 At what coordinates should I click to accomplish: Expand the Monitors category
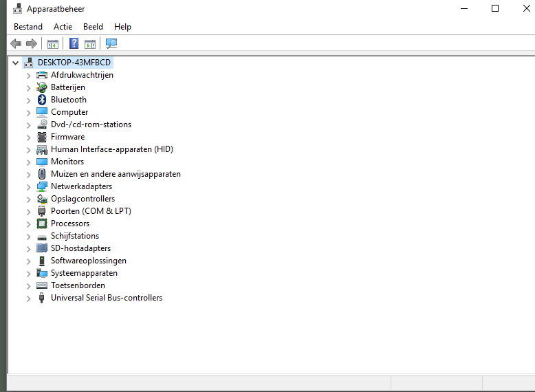29,162
